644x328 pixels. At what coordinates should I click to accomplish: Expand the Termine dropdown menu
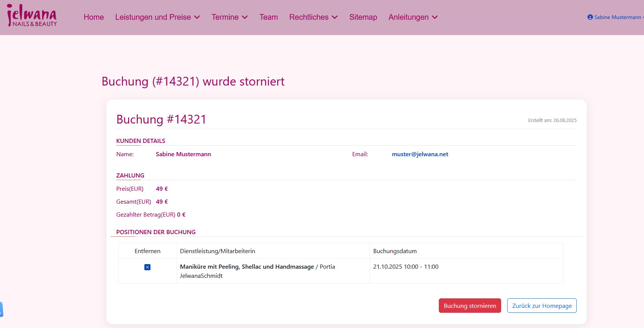229,17
